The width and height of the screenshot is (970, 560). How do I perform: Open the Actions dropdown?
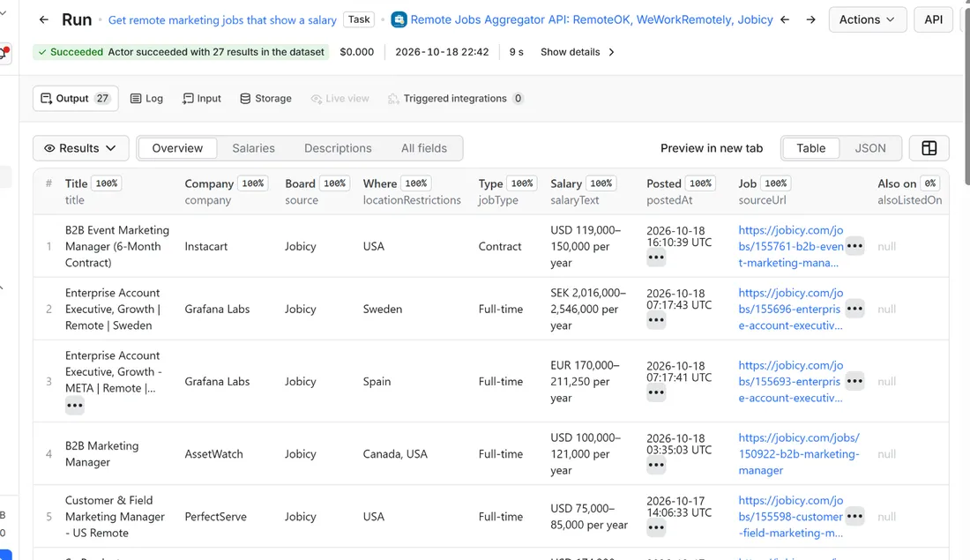868,19
